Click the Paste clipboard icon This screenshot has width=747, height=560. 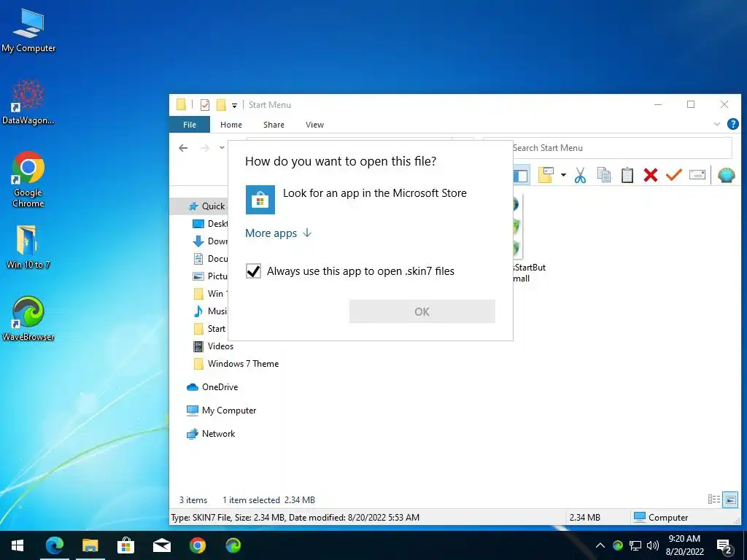627,175
